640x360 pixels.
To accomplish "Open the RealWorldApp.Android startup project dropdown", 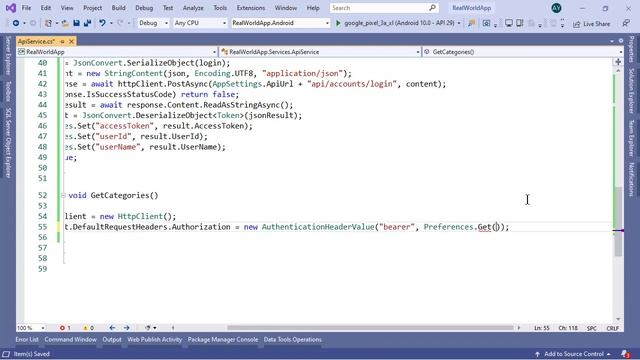I will [x=280, y=23].
